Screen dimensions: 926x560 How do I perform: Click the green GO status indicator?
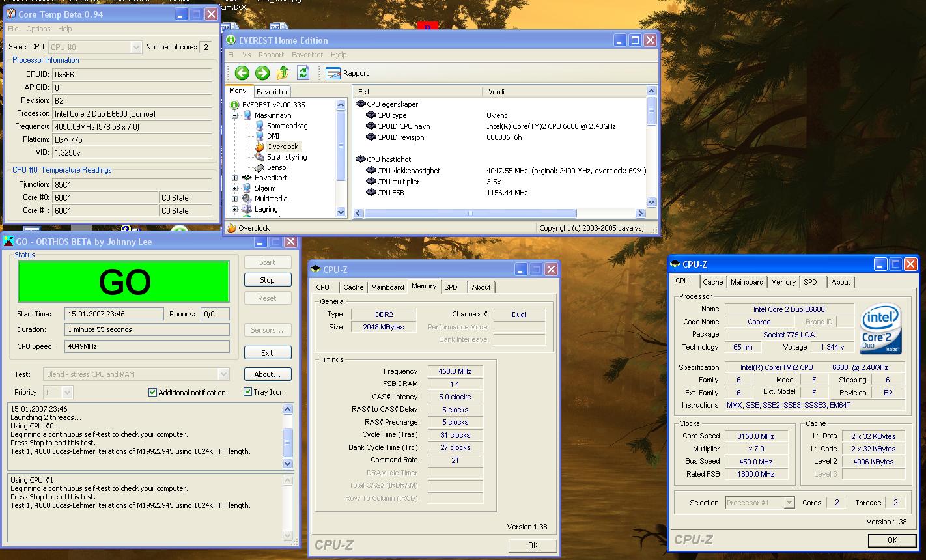(124, 281)
